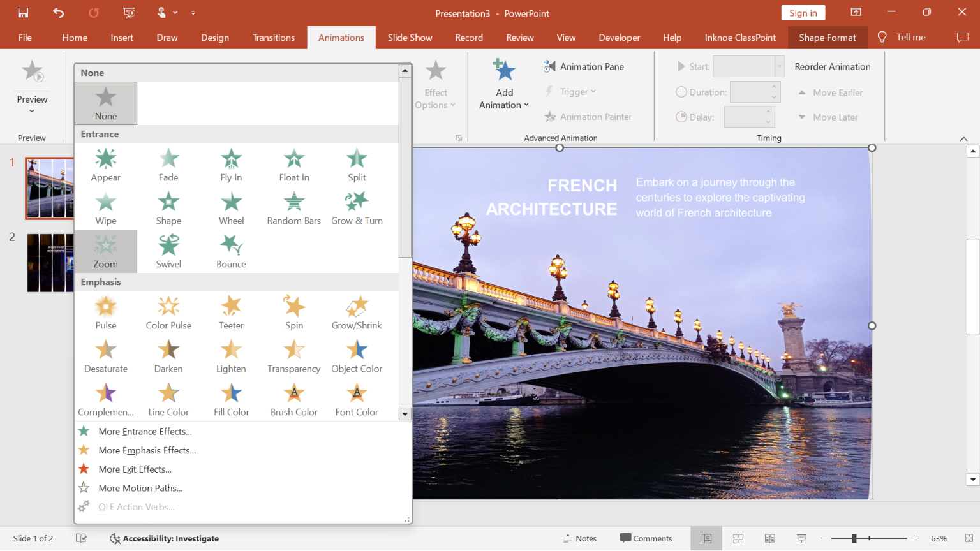Apply the Bounce animation
The image size is (980, 551).
tap(231, 251)
